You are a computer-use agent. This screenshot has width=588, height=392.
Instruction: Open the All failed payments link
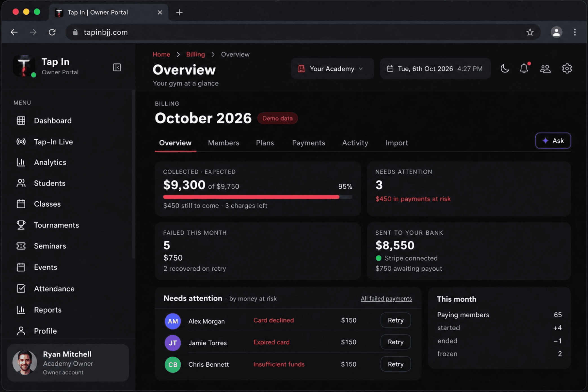tap(386, 299)
